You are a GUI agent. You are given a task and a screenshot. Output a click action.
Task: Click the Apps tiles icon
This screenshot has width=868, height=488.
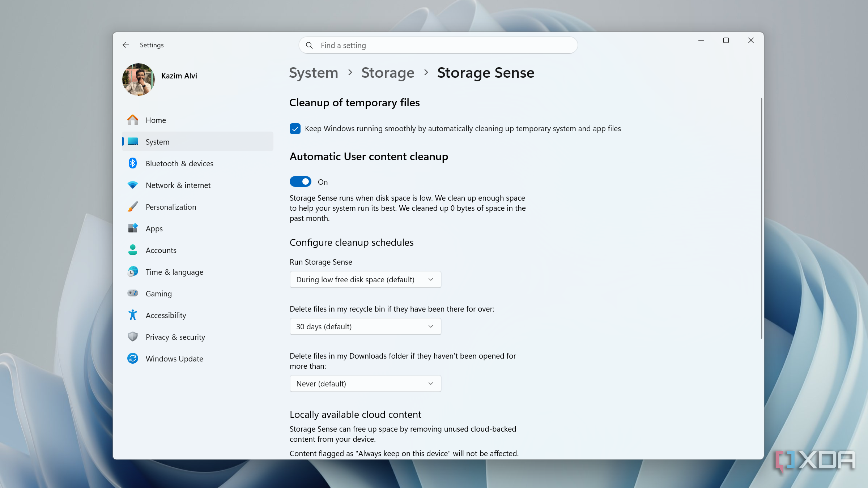point(133,228)
